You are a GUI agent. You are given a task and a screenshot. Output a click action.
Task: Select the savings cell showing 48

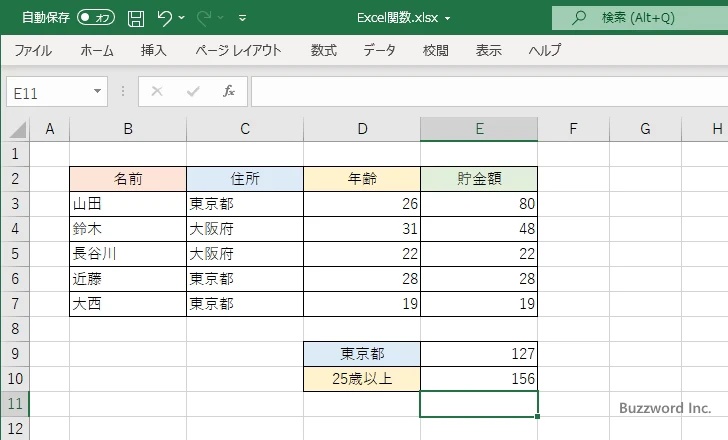[479, 229]
